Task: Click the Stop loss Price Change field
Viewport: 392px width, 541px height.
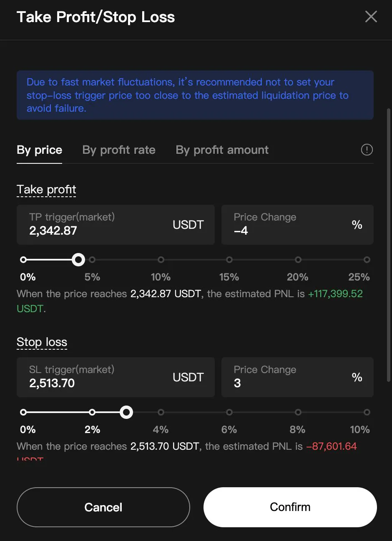Action: point(288,378)
